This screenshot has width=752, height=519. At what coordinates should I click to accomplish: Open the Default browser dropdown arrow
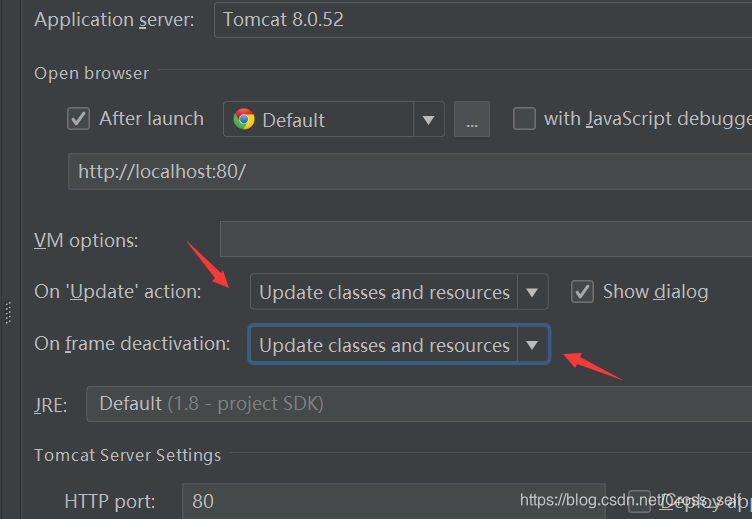(428, 119)
